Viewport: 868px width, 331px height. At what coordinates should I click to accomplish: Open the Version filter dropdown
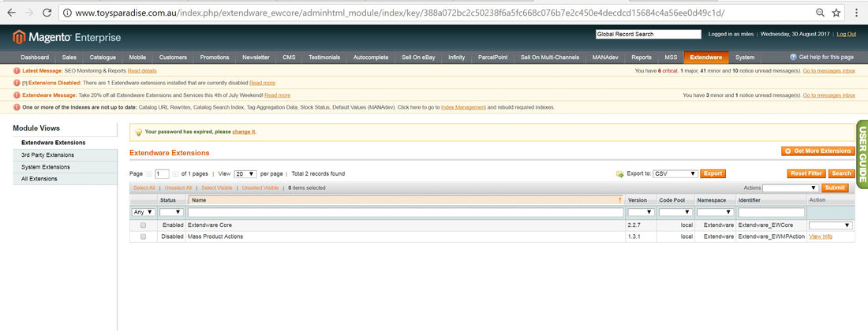[x=641, y=212]
